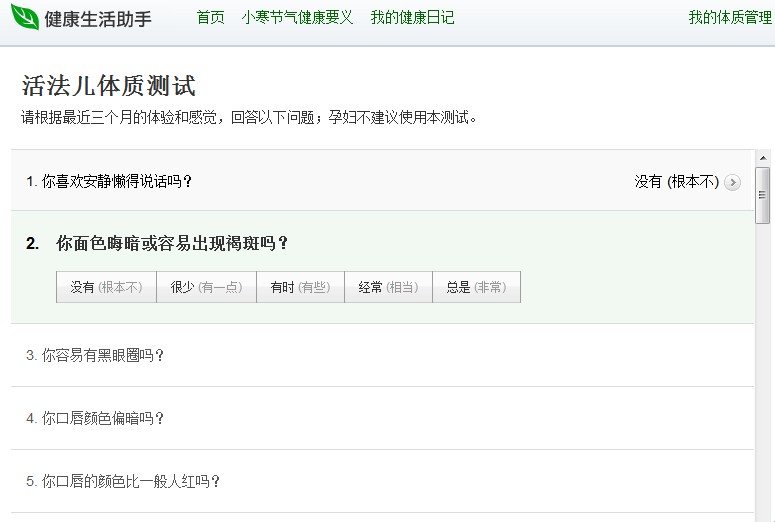Choose the 总是 (非常) answer button
The image size is (775, 522).
pos(476,287)
